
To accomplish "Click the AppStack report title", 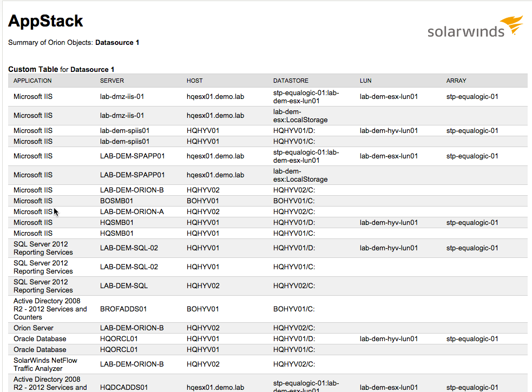I will [x=45, y=21].
